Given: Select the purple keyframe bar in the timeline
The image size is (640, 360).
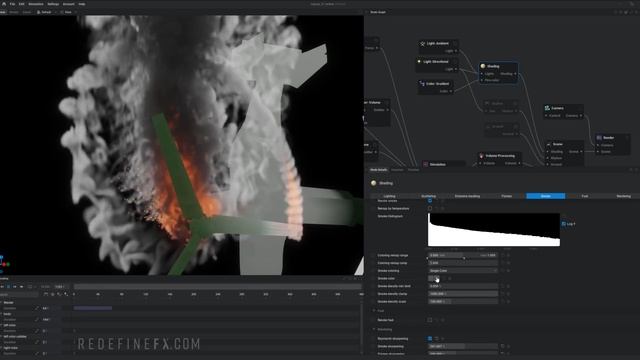Looking at the screenshot, I should 93,308.
